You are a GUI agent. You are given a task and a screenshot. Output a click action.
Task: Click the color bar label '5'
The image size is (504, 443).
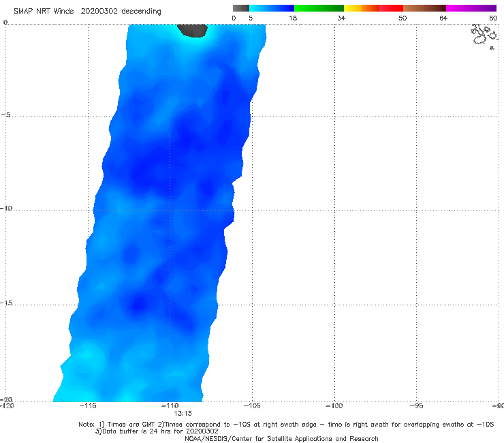pos(251,18)
